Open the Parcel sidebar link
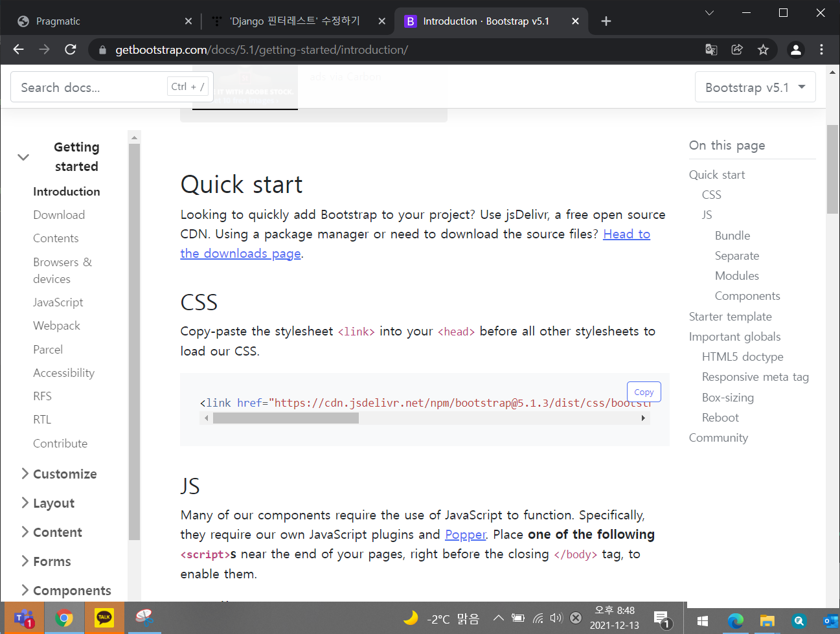The height and width of the screenshot is (634, 840). point(48,350)
